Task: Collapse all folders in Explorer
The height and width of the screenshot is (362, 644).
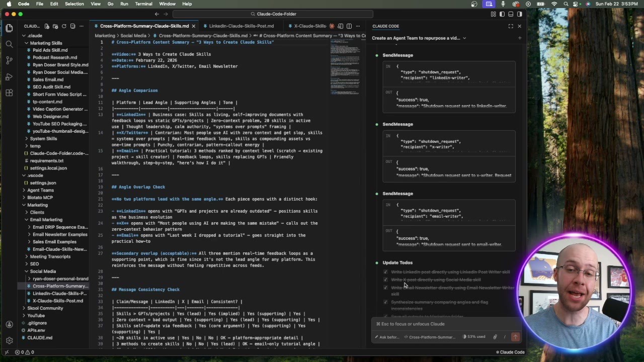Action: click(x=72, y=26)
